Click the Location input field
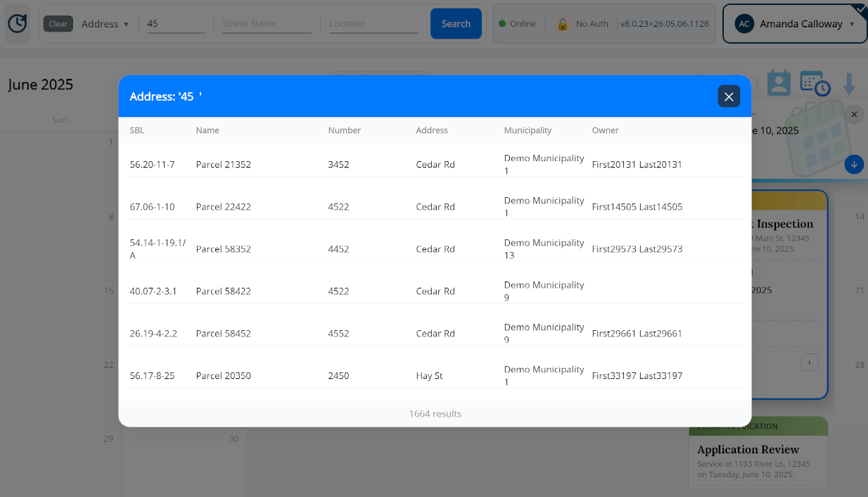 click(373, 24)
